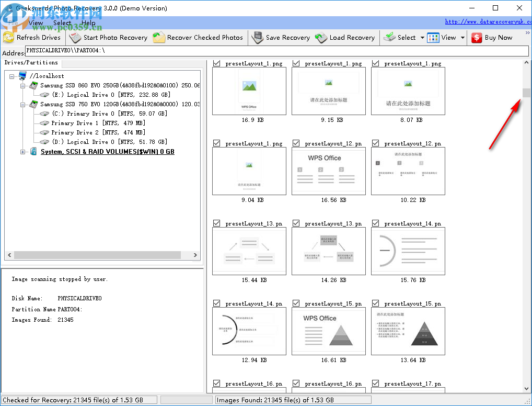Click the (C:) Primary Drive 0 partition icon
The image size is (532, 406).
click(x=44, y=114)
